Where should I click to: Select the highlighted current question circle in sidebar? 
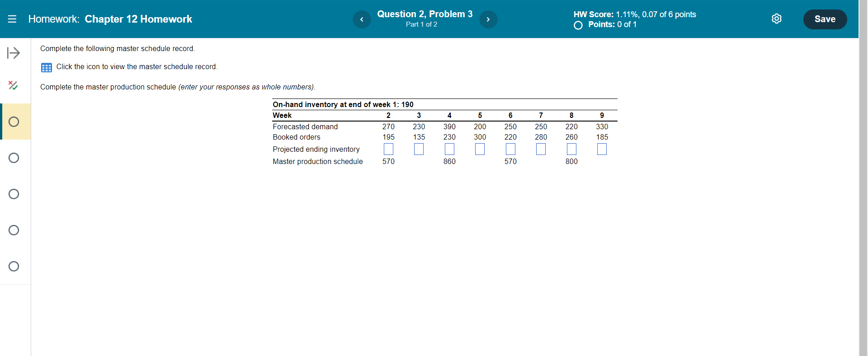tap(14, 122)
